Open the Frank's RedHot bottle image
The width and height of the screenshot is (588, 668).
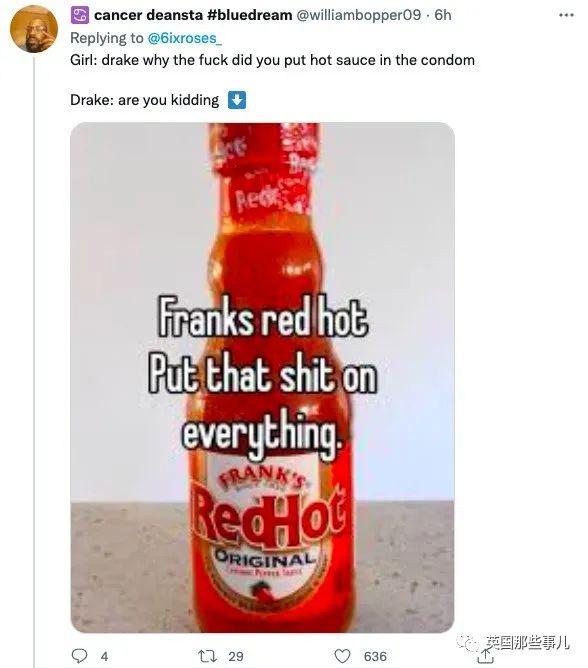point(262,377)
